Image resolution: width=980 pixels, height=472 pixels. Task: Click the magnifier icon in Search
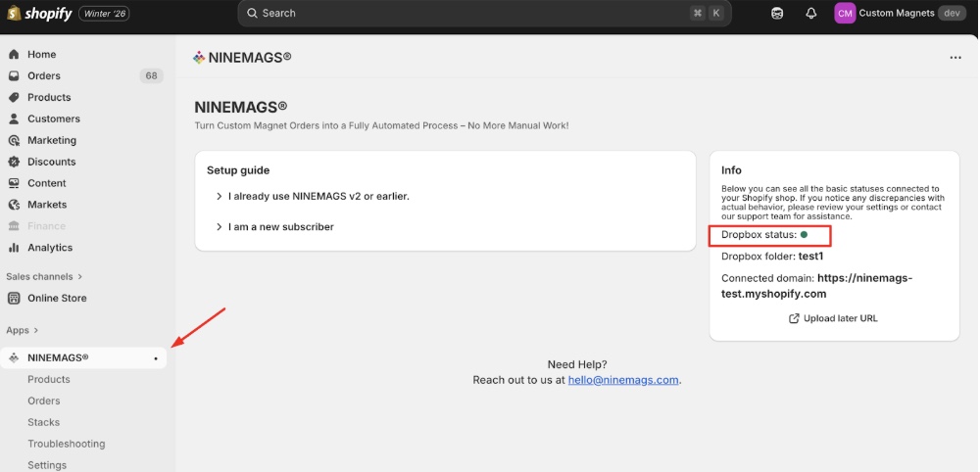[x=253, y=13]
